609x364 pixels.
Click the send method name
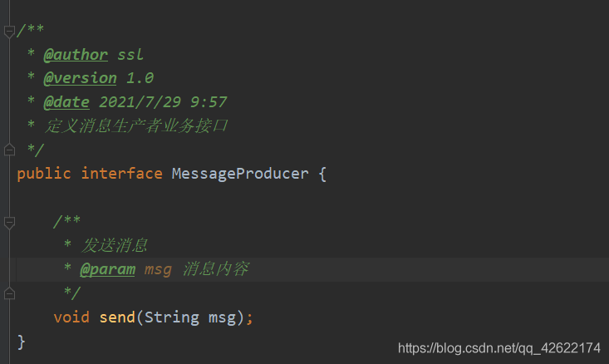116,317
